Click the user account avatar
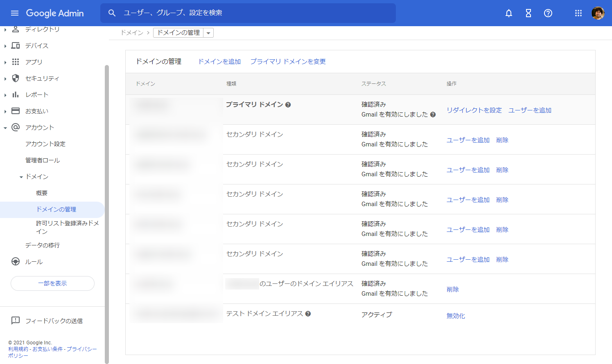612x364 pixels. pyautogui.click(x=598, y=13)
